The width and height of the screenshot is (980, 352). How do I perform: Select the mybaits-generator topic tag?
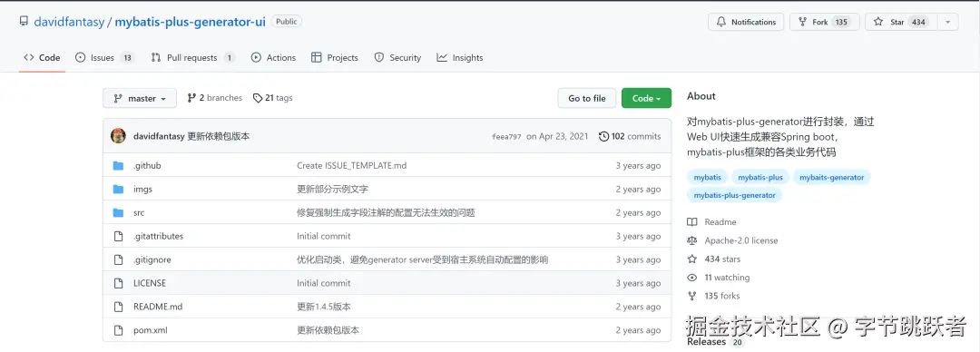[831, 177]
